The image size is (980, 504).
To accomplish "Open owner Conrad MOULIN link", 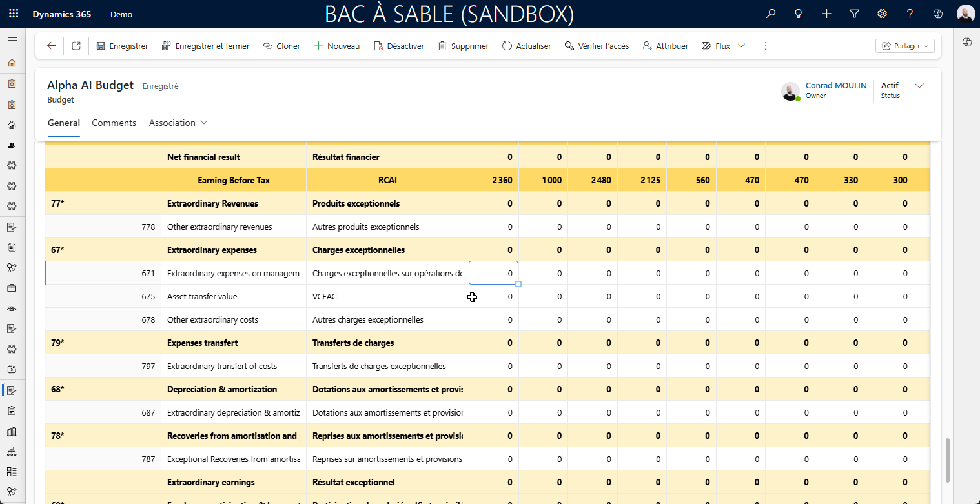I will click(836, 85).
